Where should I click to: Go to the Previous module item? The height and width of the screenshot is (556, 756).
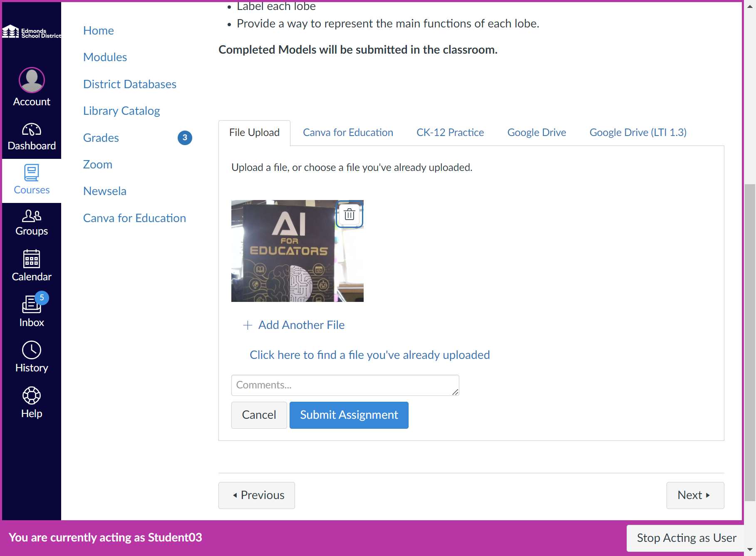pos(257,495)
